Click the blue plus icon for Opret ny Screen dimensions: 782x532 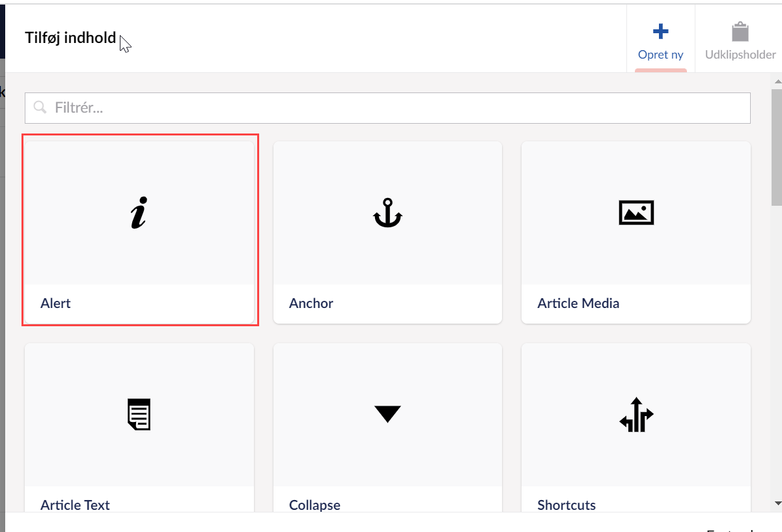click(660, 31)
